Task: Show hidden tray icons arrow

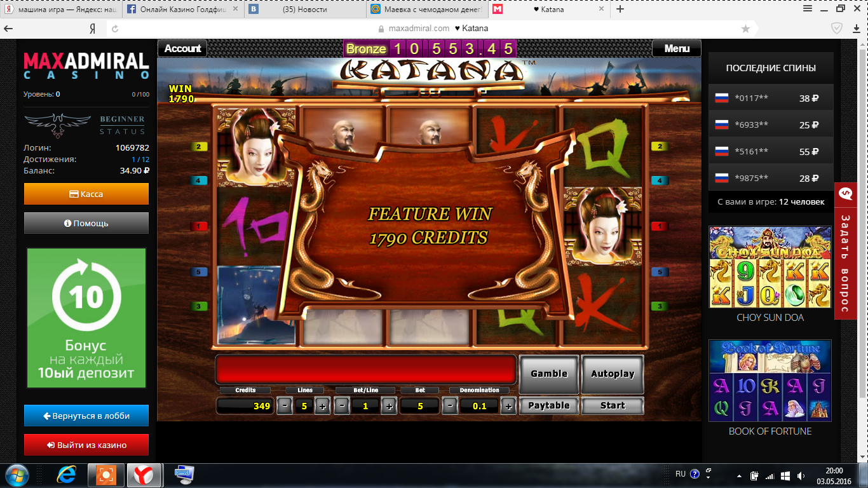Action: (739, 475)
